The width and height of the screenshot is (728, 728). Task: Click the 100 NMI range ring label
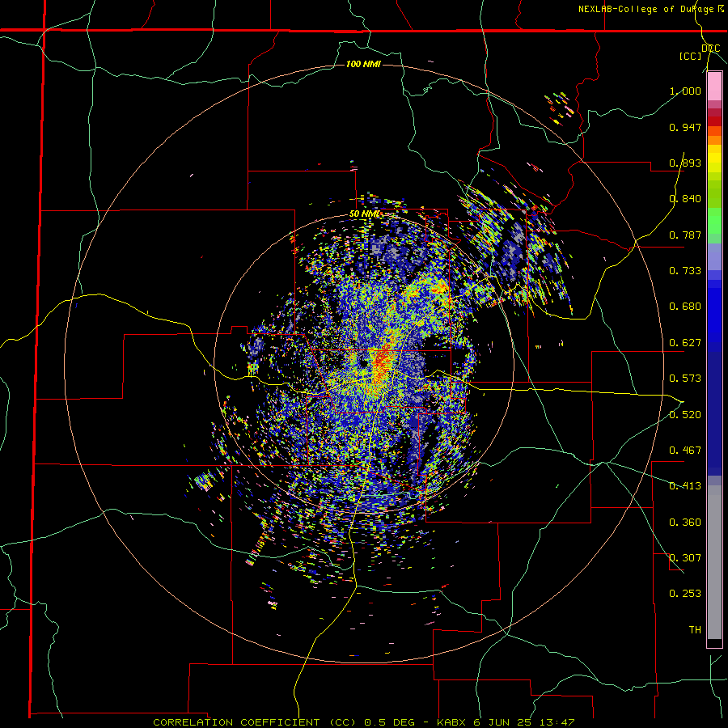coord(363,64)
